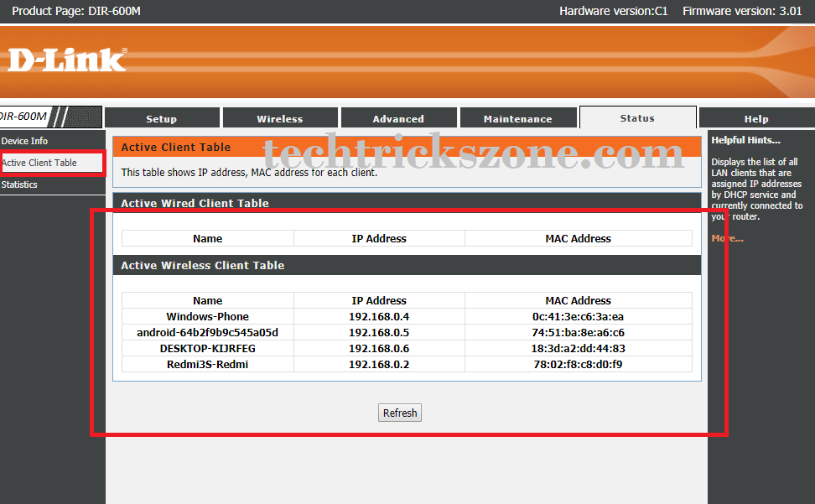Image resolution: width=815 pixels, height=504 pixels.
Task: Open Device Info in the sidebar
Action: (x=25, y=141)
